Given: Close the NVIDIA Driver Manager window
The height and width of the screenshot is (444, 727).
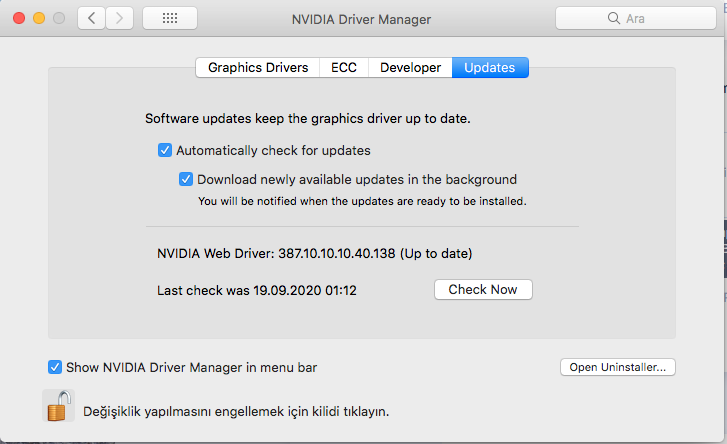Looking at the screenshot, I should tap(20, 18).
